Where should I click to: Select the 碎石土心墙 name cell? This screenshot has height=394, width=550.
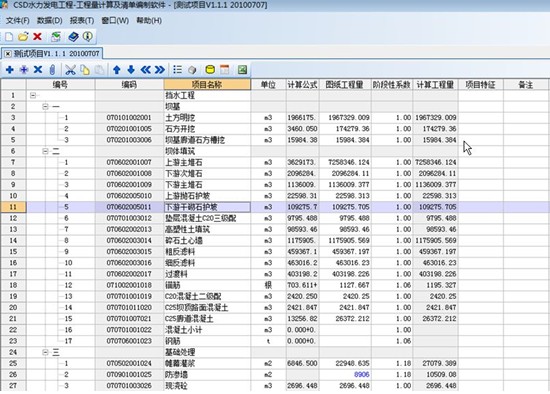[x=207, y=241]
